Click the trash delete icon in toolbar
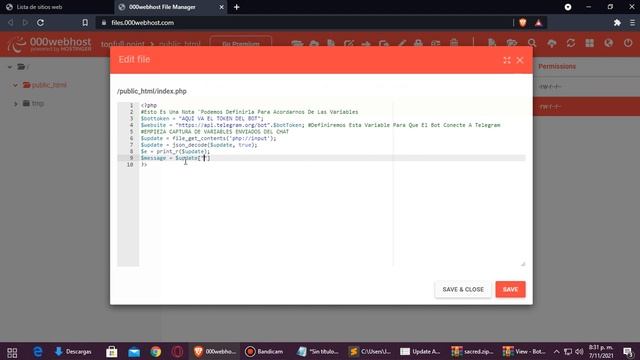Image resolution: width=640 pixels, height=360 pixels. click(454, 43)
